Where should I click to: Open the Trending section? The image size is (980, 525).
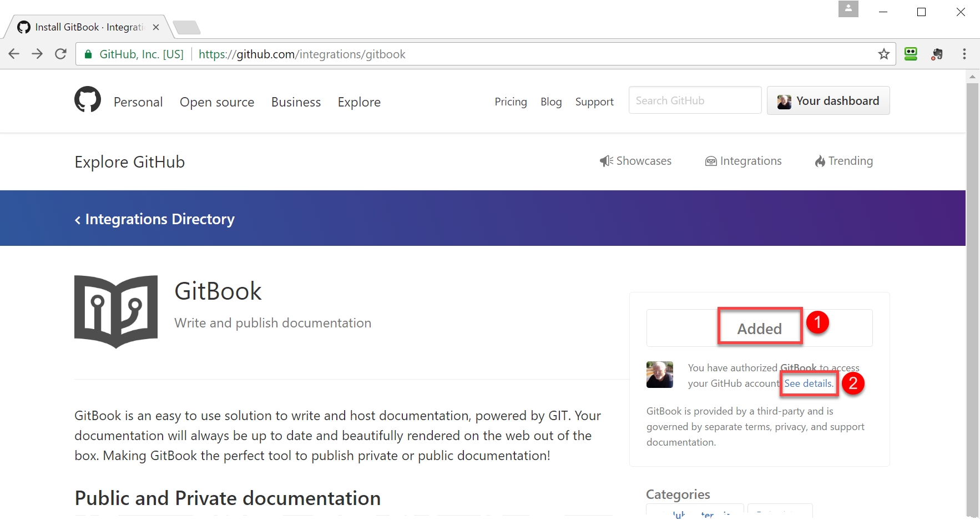tap(843, 161)
